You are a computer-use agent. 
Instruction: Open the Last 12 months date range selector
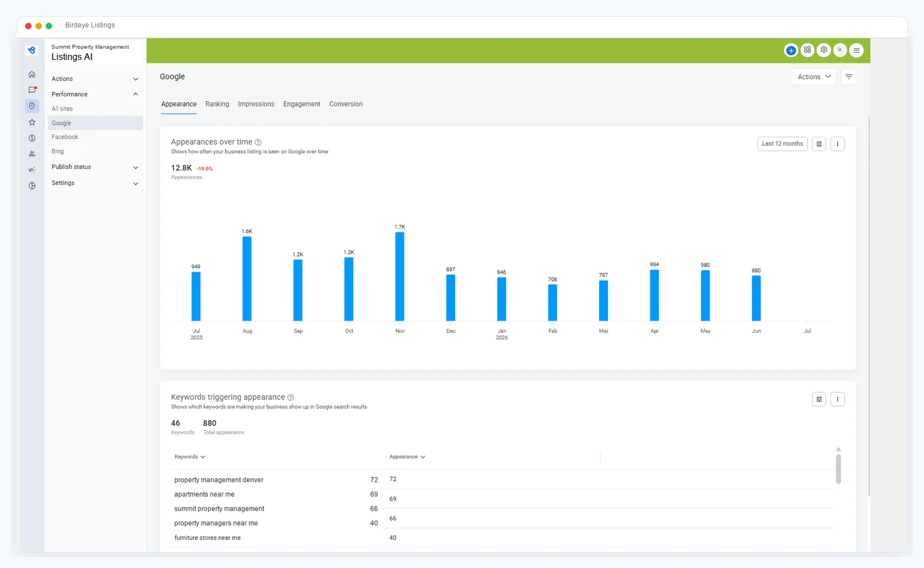(782, 144)
